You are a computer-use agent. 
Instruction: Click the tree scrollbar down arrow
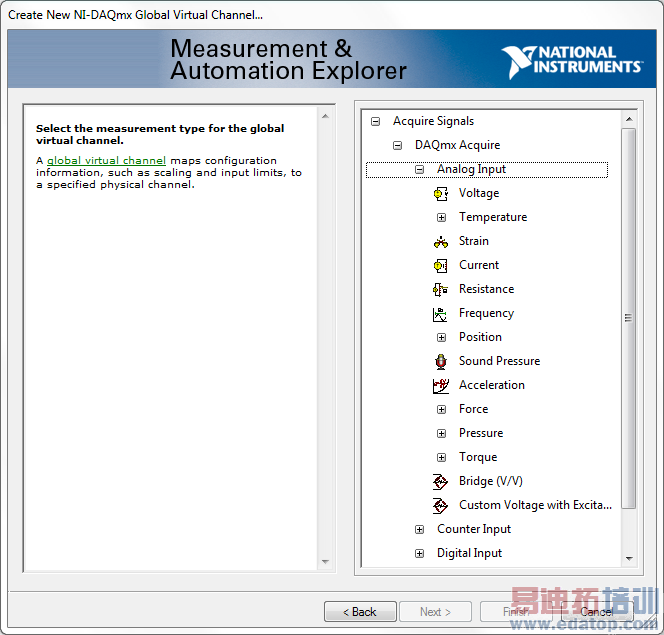coord(629,559)
